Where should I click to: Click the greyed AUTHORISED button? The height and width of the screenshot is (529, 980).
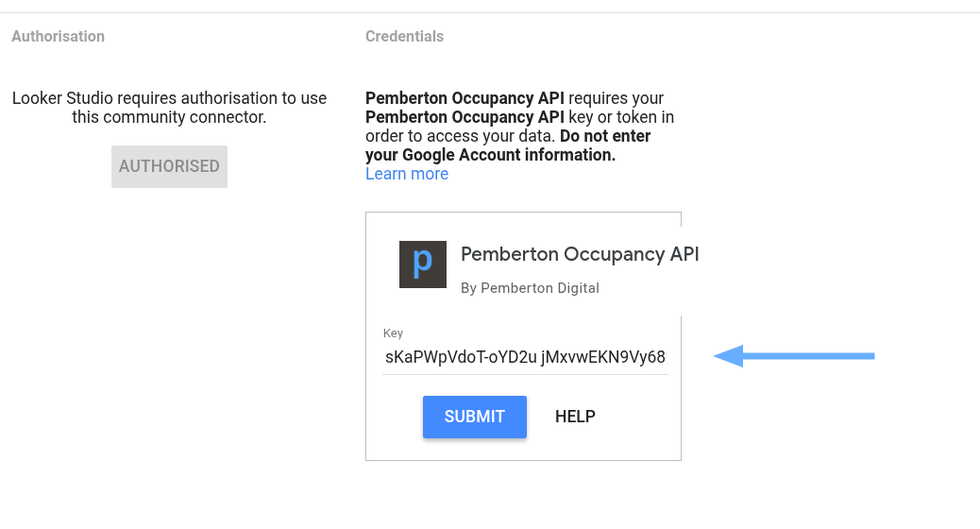[169, 166]
